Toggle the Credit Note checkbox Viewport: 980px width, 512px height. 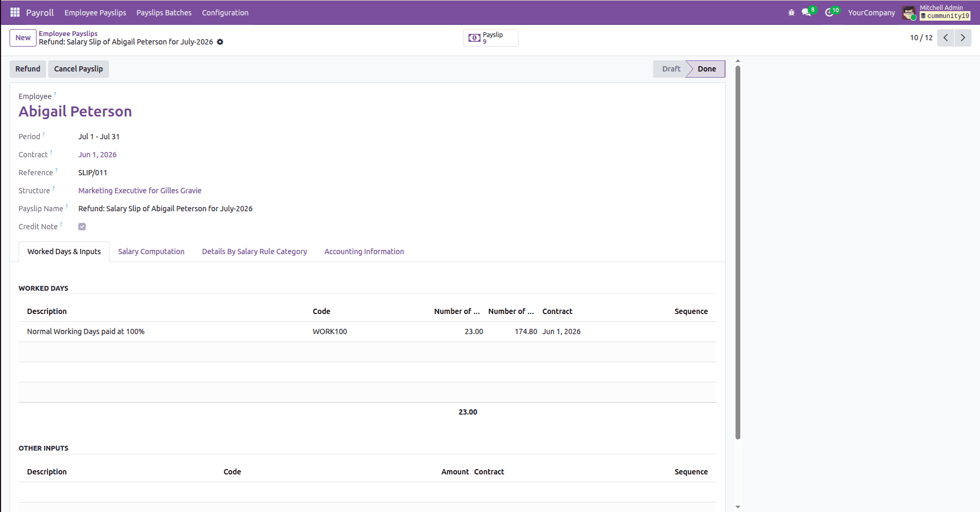(82, 227)
